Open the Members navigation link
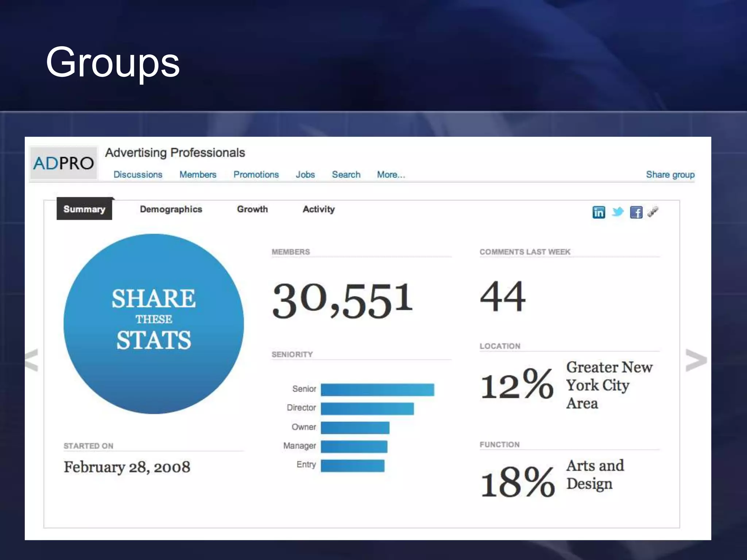The height and width of the screenshot is (560, 747). tap(198, 175)
